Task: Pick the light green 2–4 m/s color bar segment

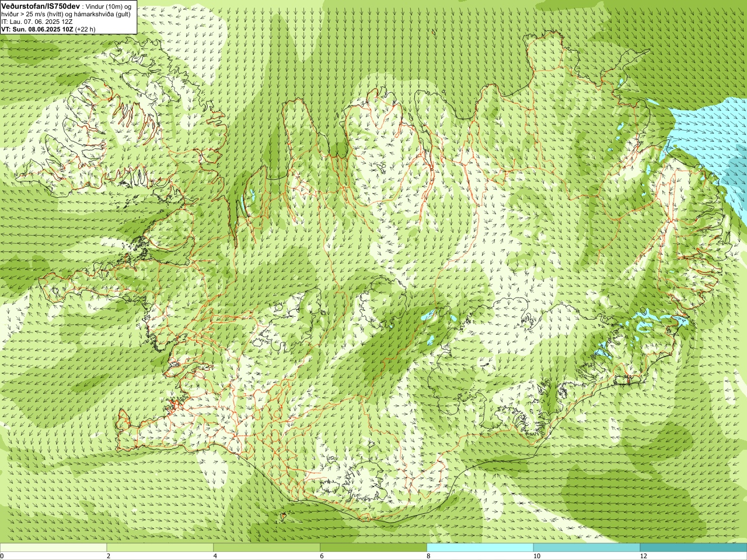Action: pyautogui.click(x=160, y=548)
